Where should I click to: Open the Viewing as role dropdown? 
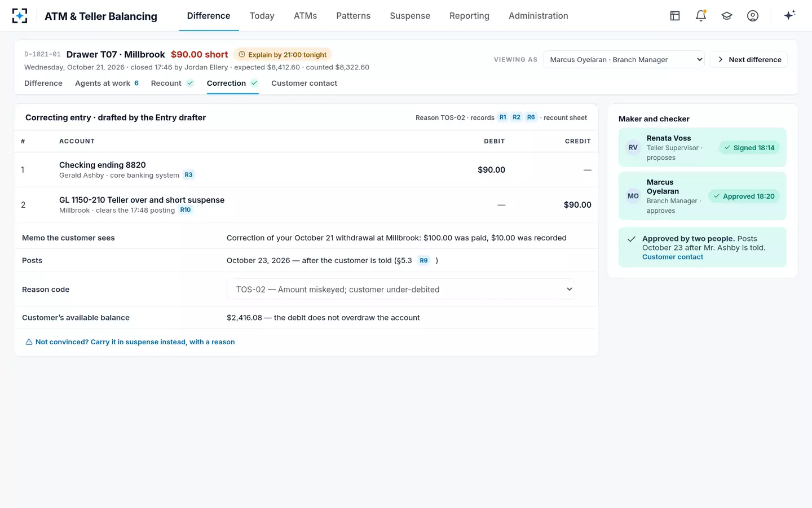point(624,59)
